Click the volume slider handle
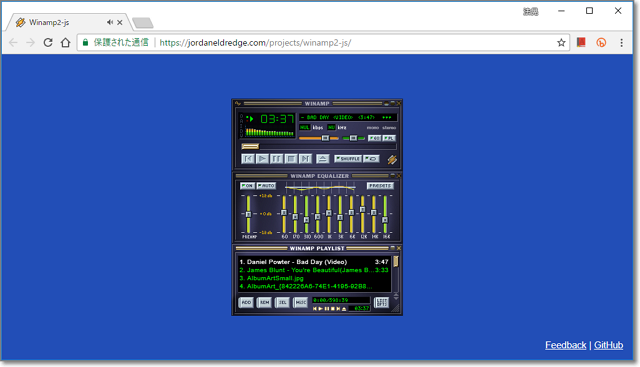This screenshot has height=367, width=640. pos(325,138)
